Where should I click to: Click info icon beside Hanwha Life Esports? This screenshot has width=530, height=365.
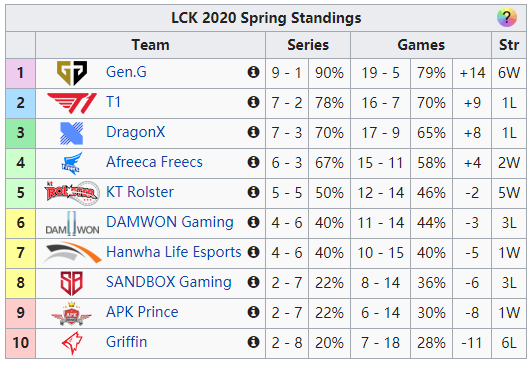[x=253, y=252]
